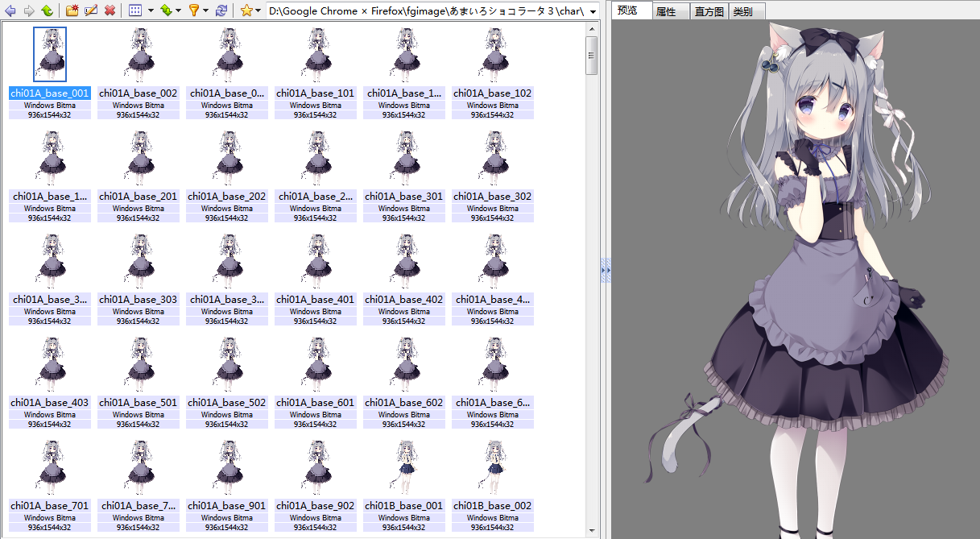The width and height of the screenshot is (980, 539).
Task: Select thumbnail chi01A_base_601
Action: point(316,363)
